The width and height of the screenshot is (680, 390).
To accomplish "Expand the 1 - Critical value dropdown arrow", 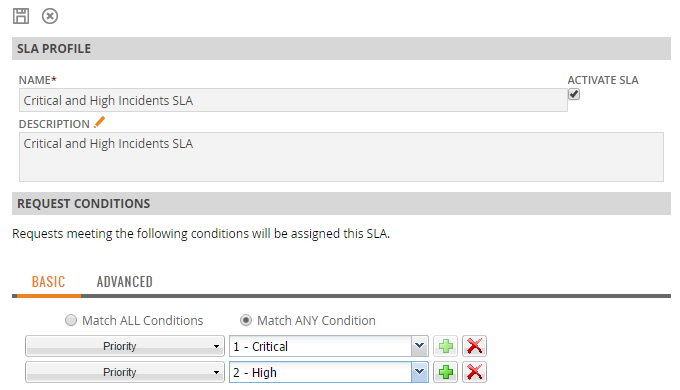I will click(419, 346).
